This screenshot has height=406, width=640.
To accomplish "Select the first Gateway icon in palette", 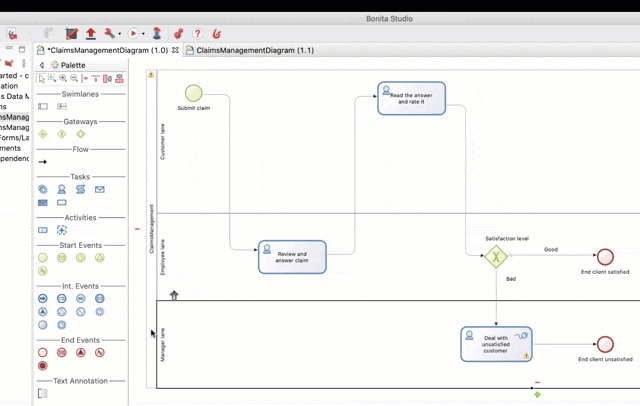I will [43, 134].
